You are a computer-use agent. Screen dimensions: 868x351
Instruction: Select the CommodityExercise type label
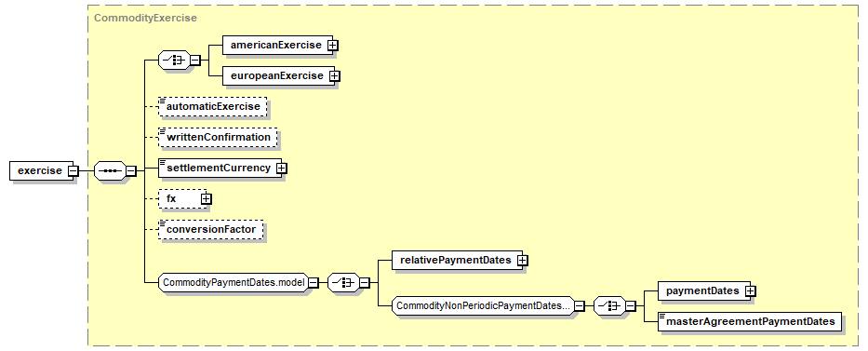(145, 18)
